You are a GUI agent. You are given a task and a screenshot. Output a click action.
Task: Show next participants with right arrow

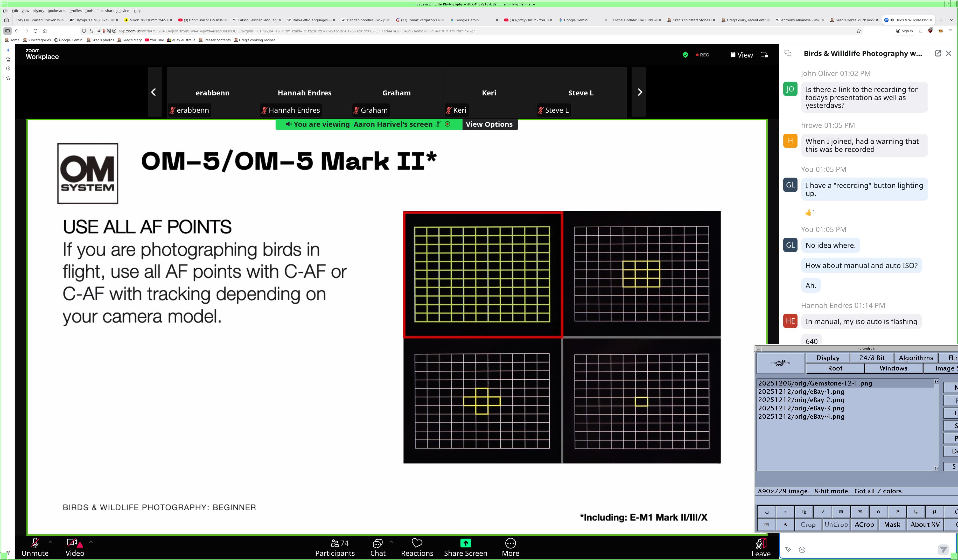pos(639,92)
